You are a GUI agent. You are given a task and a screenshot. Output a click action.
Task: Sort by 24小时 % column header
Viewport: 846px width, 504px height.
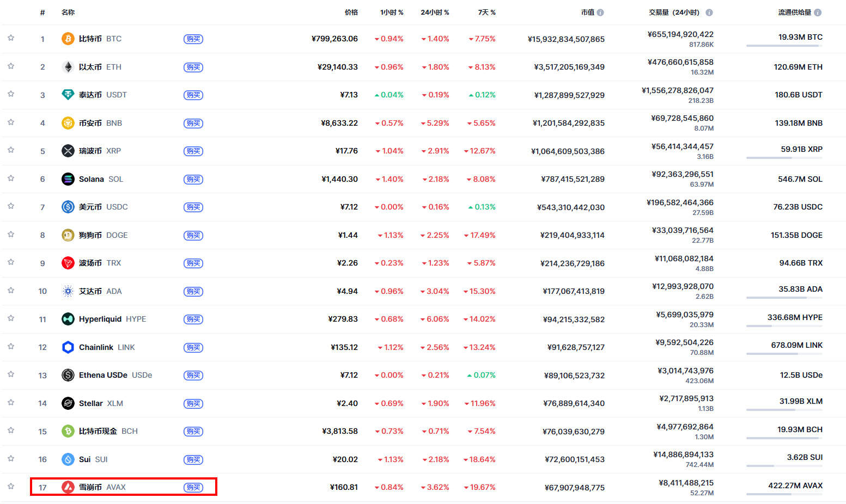pyautogui.click(x=435, y=13)
